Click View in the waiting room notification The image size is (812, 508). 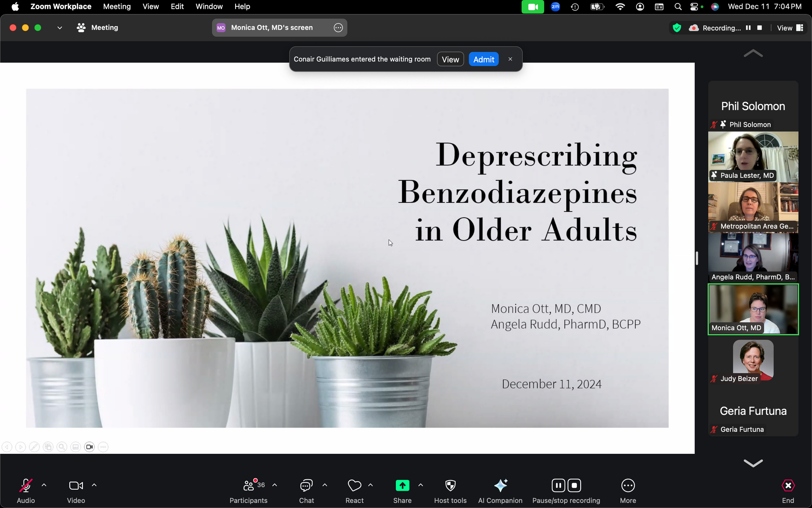[x=450, y=59]
